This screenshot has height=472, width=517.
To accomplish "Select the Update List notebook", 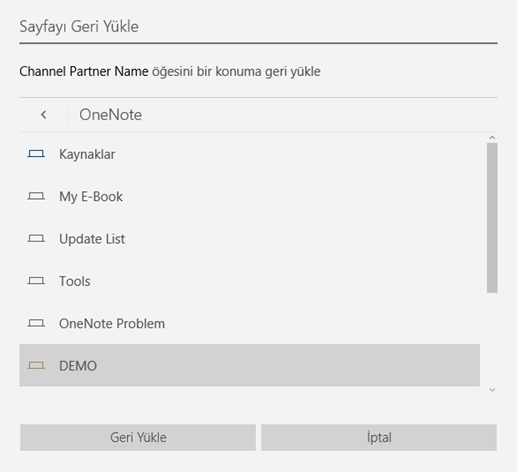I will pos(250,239).
